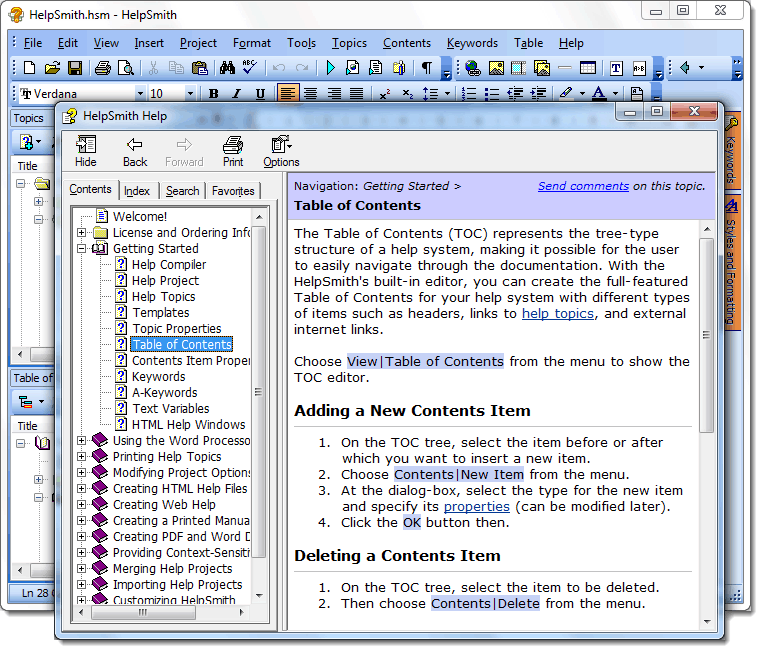Open the line spacing dropdown arrow

pyautogui.click(x=447, y=94)
